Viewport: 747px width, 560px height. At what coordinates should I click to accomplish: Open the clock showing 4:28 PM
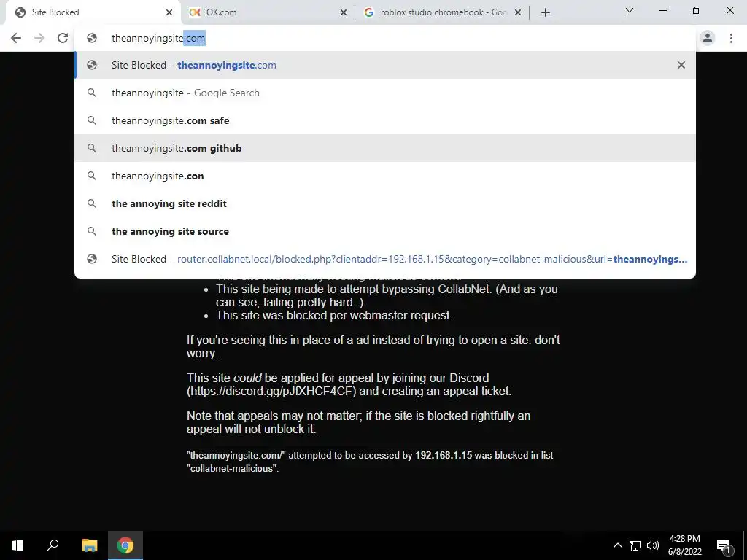(x=684, y=545)
